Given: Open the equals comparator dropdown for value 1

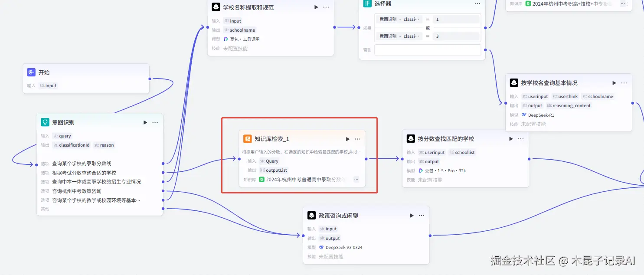Looking at the screenshot, I should pyautogui.click(x=428, y=19).
